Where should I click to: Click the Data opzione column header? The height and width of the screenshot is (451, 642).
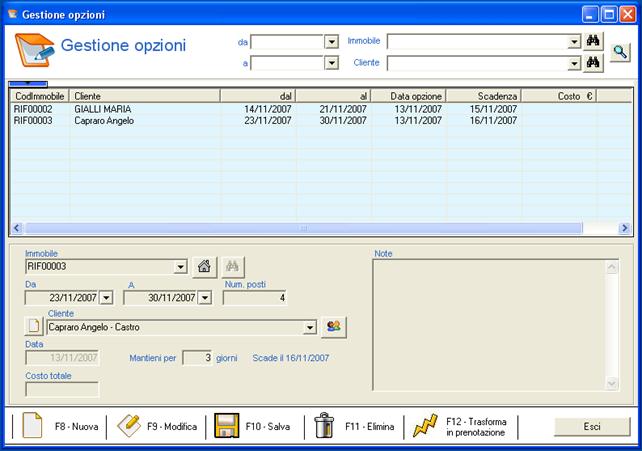click(x=409, y=96)
